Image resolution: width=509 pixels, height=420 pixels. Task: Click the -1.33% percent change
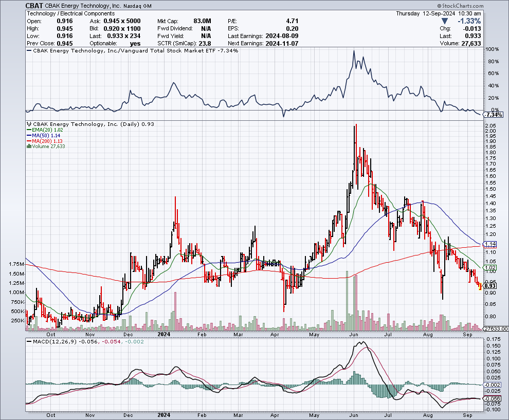pyautogui.click(x=469, y=21)
